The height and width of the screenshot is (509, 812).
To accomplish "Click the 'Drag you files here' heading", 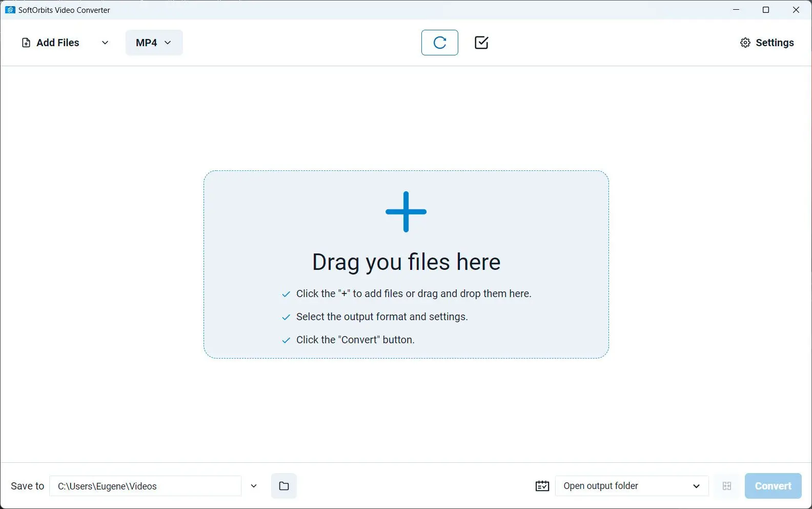I will (406, 262).
